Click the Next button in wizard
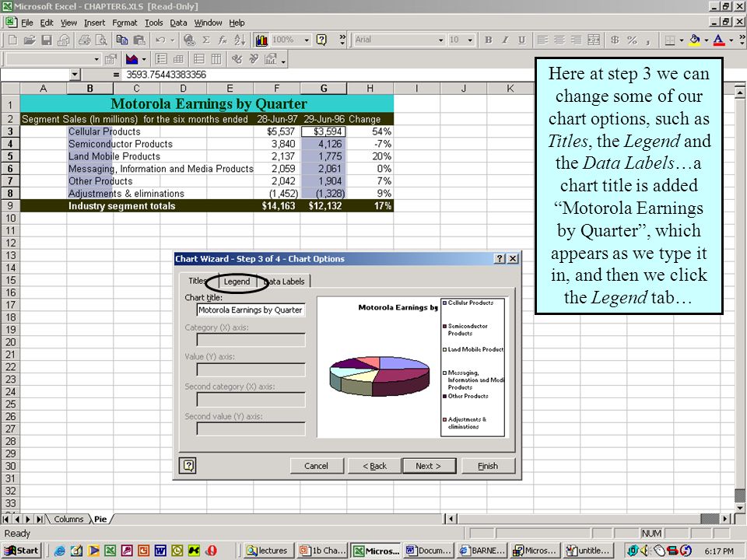Viewport: 747px width, 560px height. pyautogui.click(x=429, y=466)
